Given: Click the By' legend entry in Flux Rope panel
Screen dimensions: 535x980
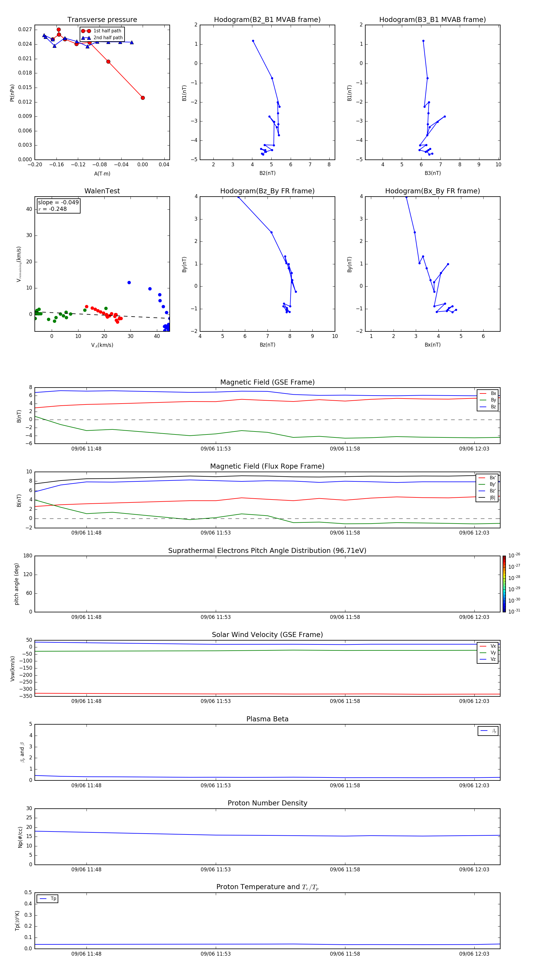Looking at the screenshot, I should click(x=487, y=484).
